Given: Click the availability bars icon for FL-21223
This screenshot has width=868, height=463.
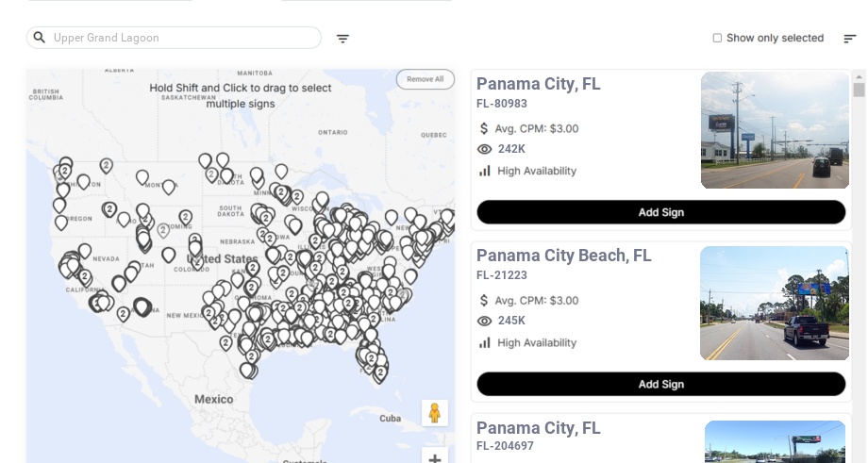Looking at the screenshot, I should tap(485, 342).
